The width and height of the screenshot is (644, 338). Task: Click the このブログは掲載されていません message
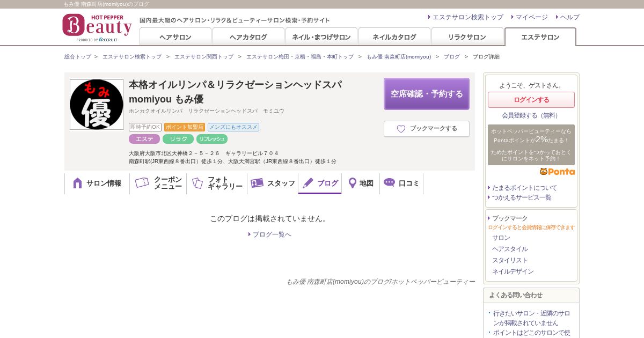point(269,219)
